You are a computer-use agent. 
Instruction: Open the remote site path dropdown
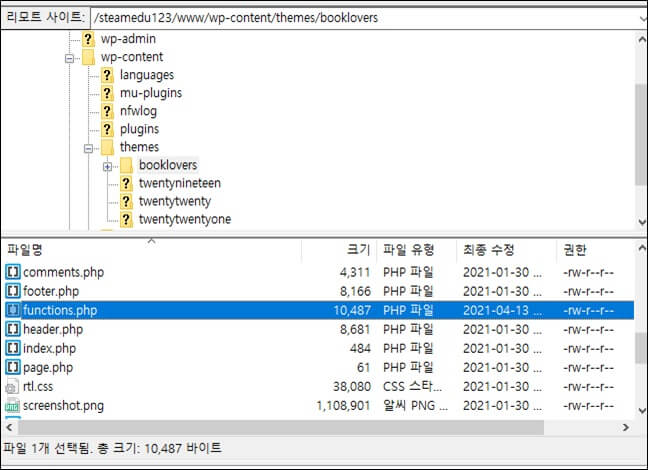pos(643,18)
